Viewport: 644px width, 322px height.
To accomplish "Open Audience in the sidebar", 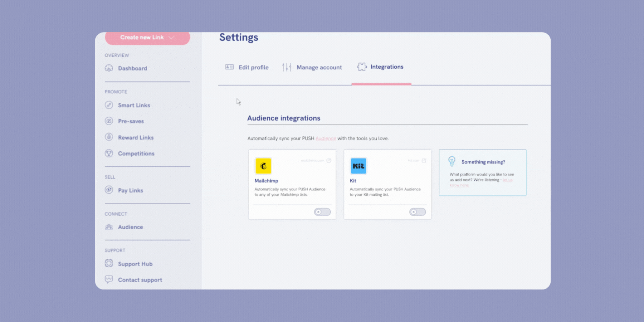I will [124, 227].
